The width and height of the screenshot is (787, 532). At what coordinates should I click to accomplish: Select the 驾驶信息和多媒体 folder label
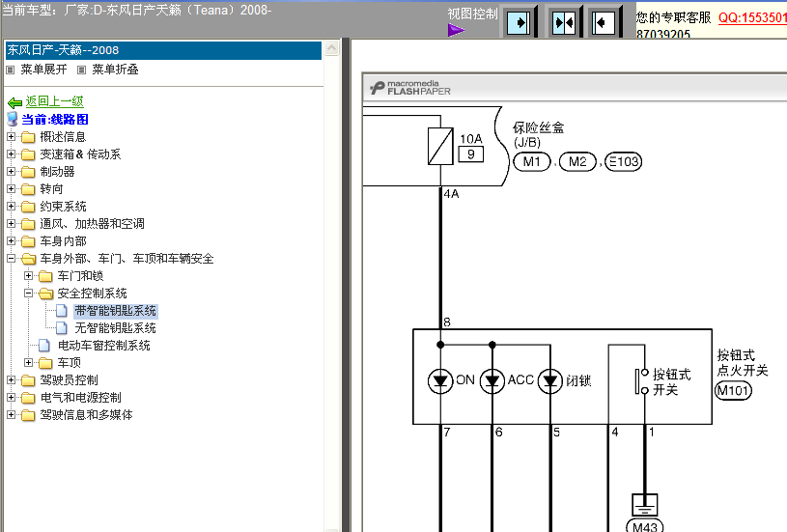click(86, 415)
